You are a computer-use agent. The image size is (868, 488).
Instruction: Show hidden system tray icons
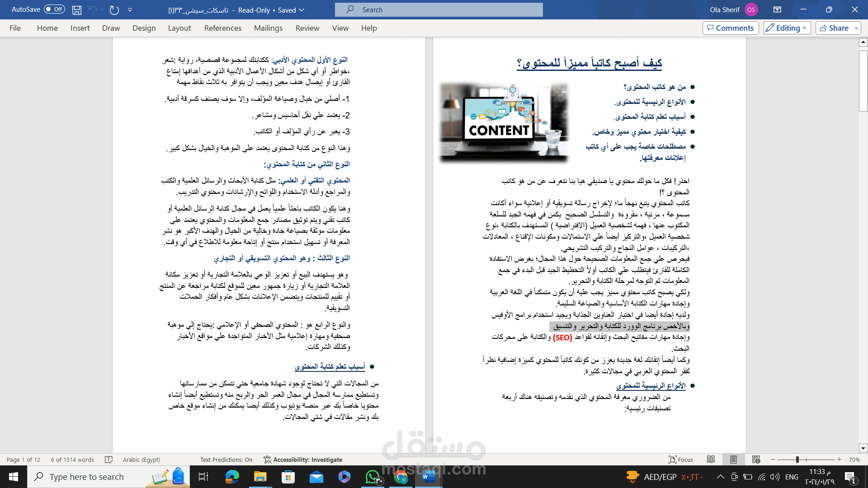pos(721,477)
